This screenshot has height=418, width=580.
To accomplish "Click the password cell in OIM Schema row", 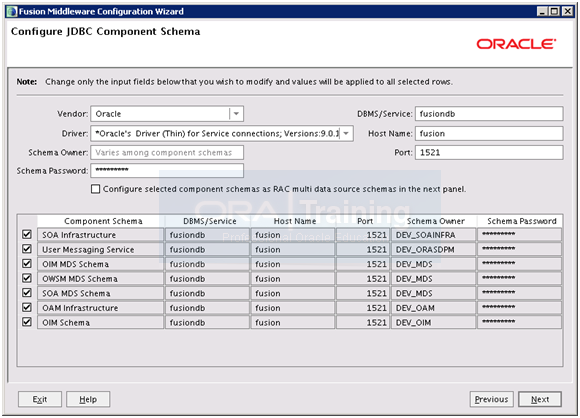I will [520, 323].
